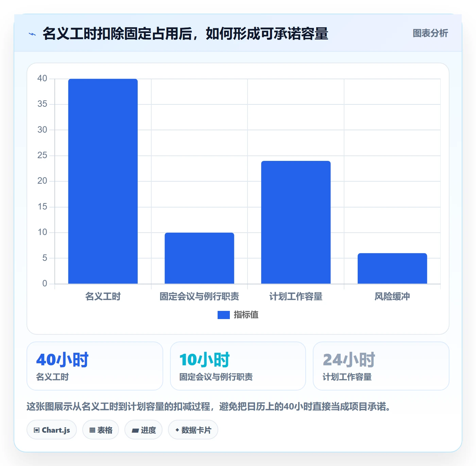Click the heading 名义工时扣除固定占用后，如何形成可承诺容量
476x466 pixels.
[x=185, y=34]
